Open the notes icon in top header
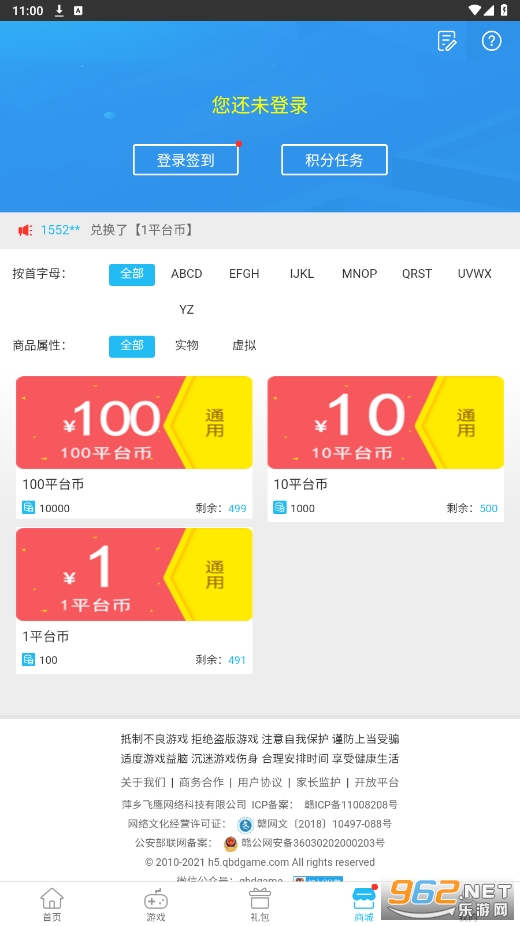This screenshot has width=520, height=926. pyautogui.click(x=447, y=41)
